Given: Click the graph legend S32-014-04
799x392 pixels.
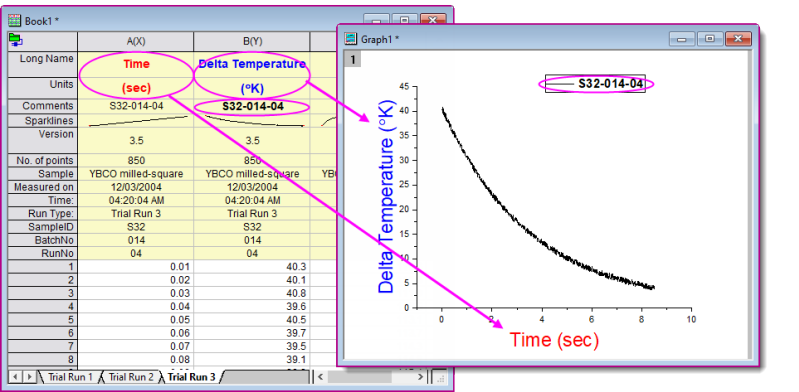Looking at the screenshot, I should tap(595, 84).
